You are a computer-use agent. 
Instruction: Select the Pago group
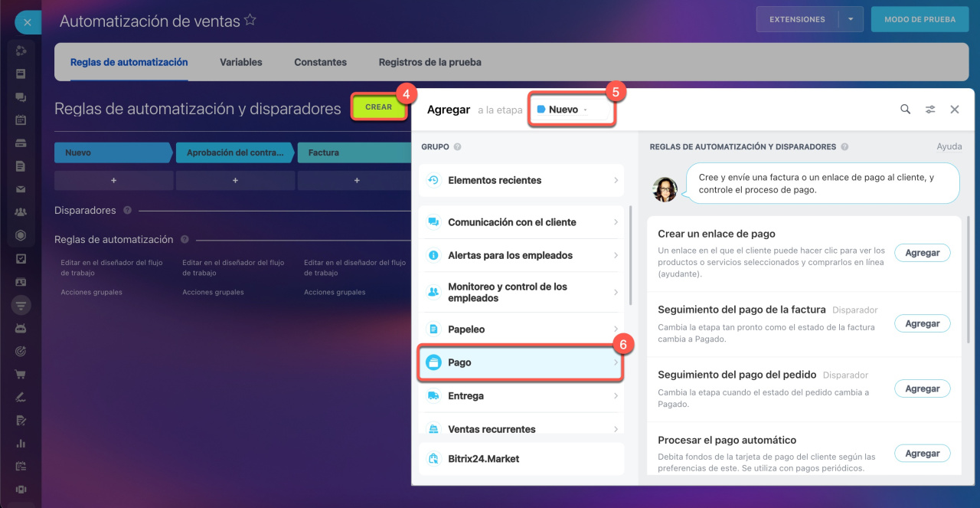[x=521, y=362]
